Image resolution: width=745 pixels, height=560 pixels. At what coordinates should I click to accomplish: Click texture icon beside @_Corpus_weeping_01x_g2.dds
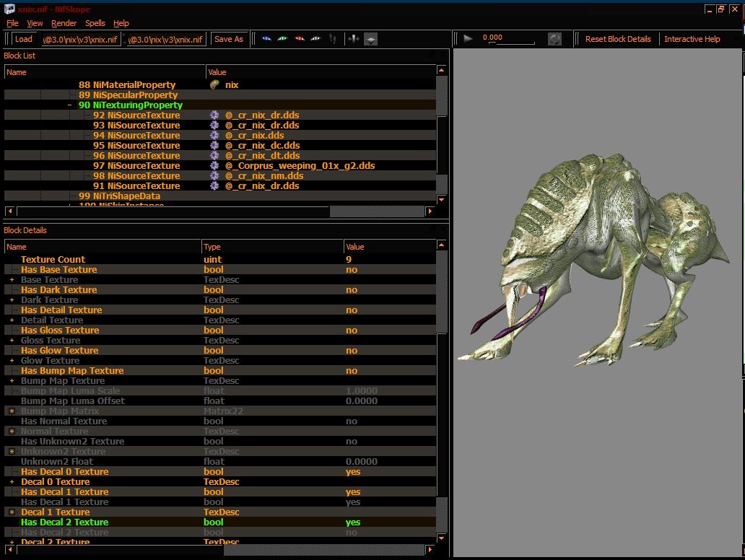click(214, 166)
